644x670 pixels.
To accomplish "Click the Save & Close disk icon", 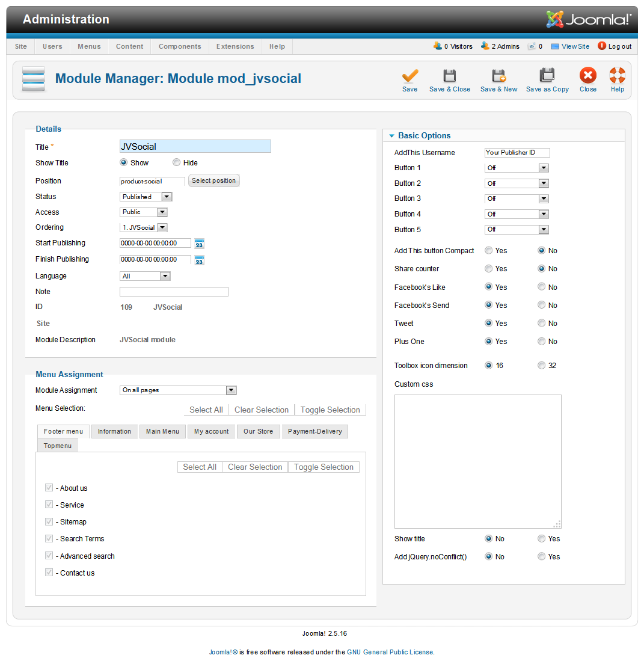I will tap(449, 76).
